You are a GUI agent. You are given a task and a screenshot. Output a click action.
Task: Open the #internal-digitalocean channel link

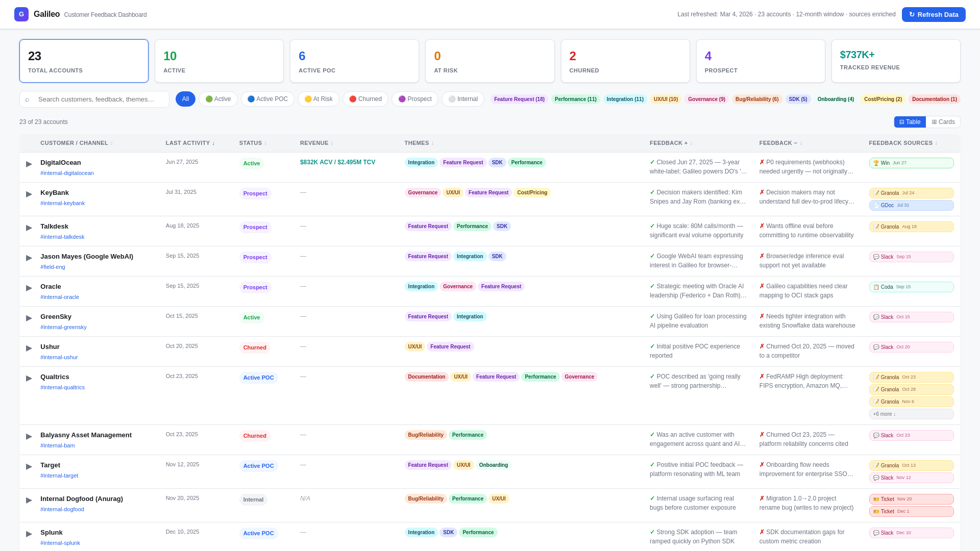pyautogui.click(x=67, y=173)
